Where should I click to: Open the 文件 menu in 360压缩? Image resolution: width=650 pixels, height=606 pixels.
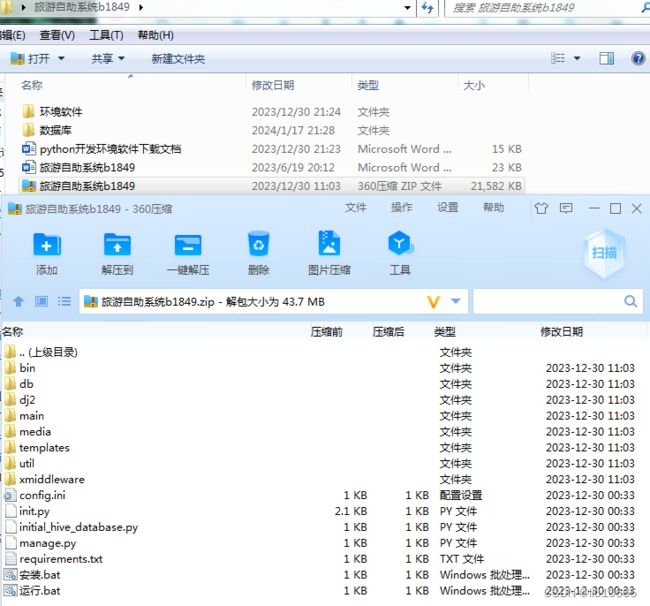tap(356, 207)
